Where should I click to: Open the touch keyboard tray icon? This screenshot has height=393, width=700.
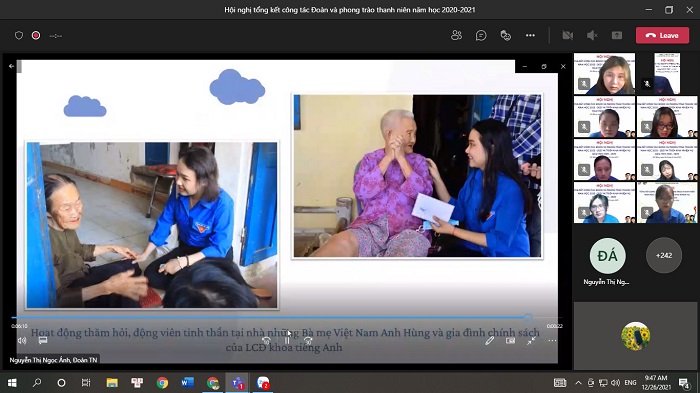point(560,383)
